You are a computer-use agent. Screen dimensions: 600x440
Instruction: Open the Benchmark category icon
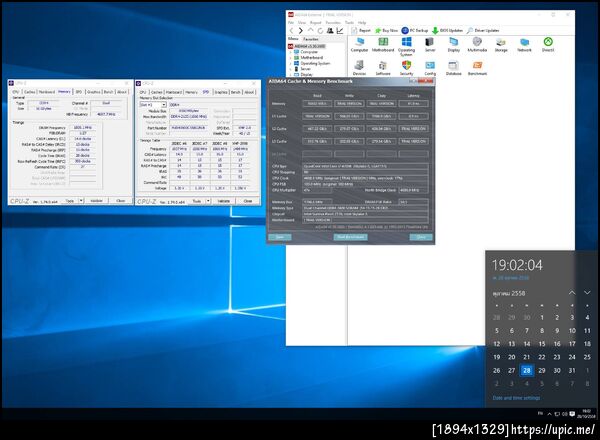click(x=477, y=68)
